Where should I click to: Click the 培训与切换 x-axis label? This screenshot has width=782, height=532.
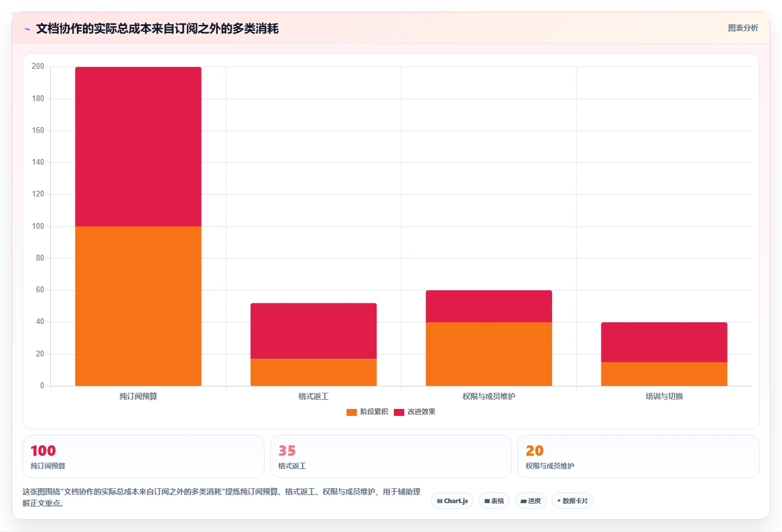coord(664,396)
